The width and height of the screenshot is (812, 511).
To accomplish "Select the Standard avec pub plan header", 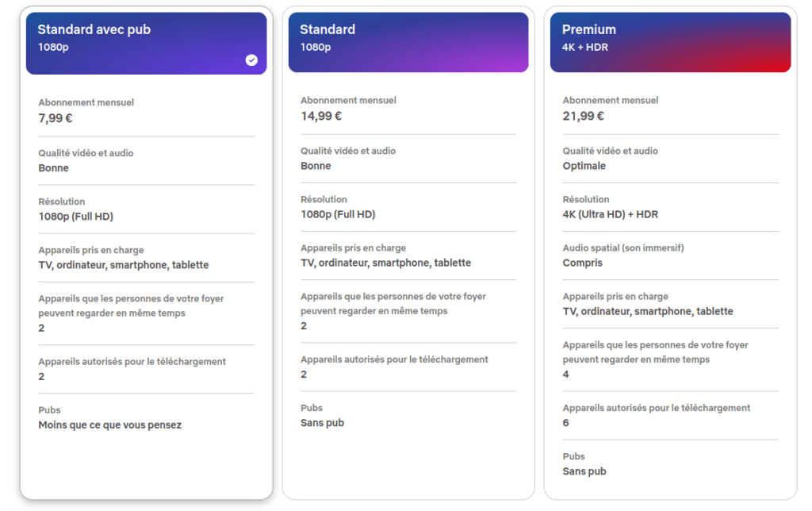I will pyautogui.click(x=146, y=44).
